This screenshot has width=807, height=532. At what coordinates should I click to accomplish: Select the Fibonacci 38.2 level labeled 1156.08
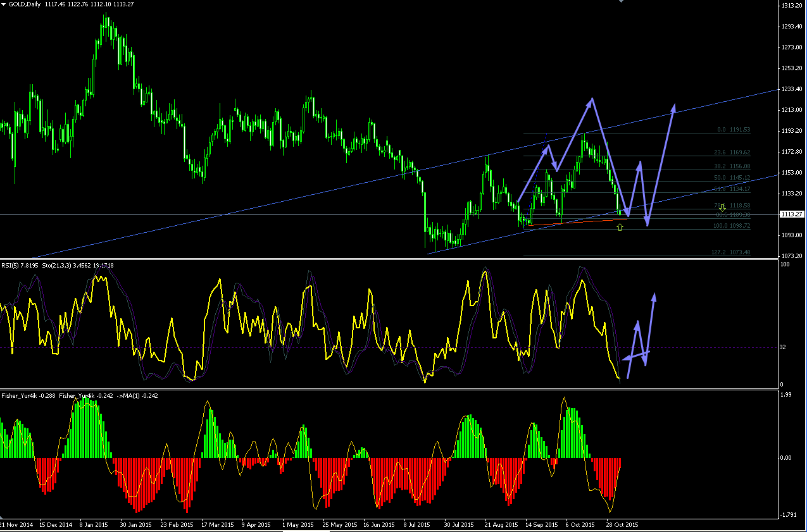(x=732, y=166)
